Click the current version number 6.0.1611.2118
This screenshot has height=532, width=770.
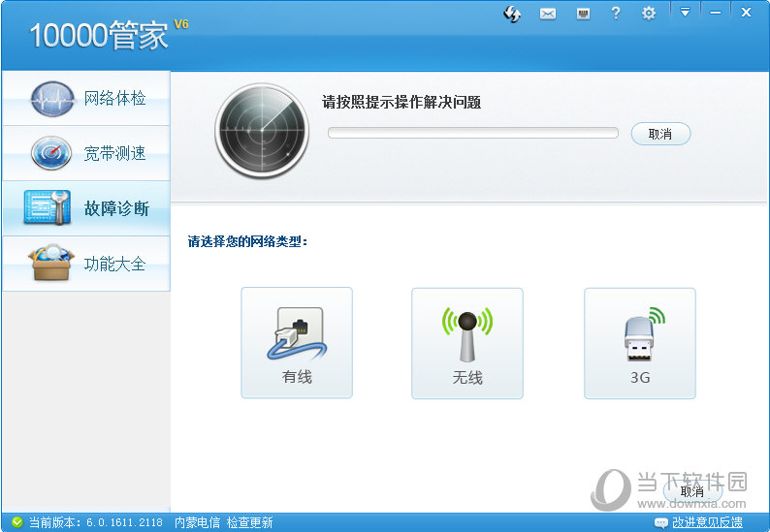tap(124, 522)
